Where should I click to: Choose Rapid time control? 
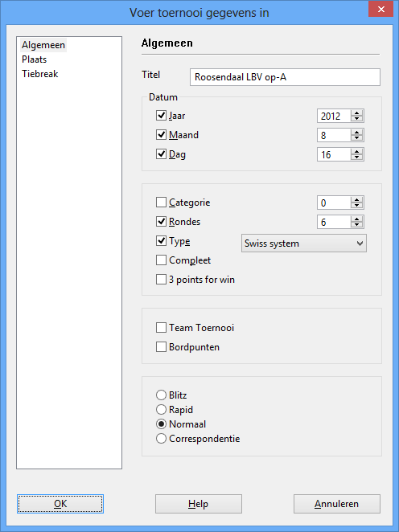pos(161,410)
